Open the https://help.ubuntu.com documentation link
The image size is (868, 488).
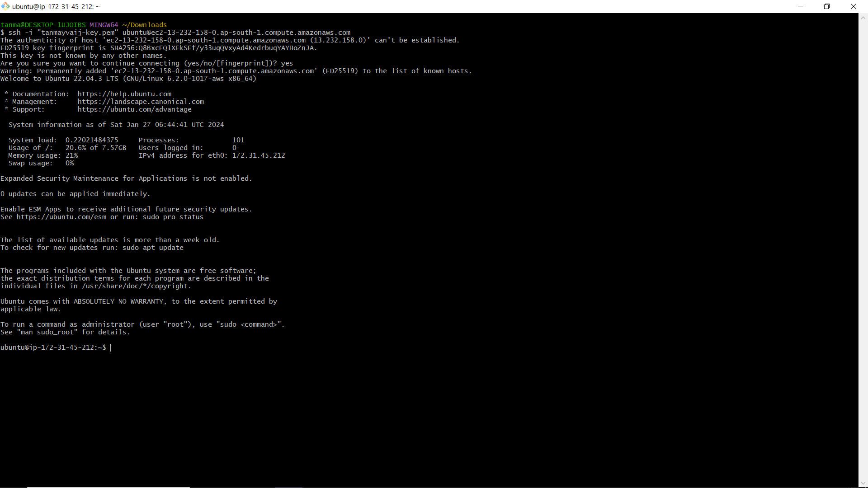click(x=125, y=94)
